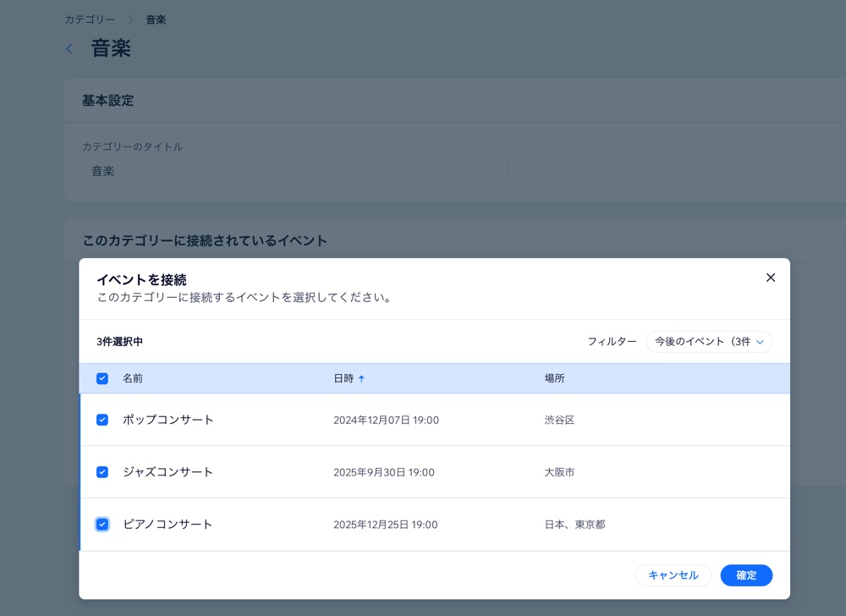Image resolution: width=846 pixels, height=616 pixels.
Task: Click the 名前 column header
Action: 132,378
